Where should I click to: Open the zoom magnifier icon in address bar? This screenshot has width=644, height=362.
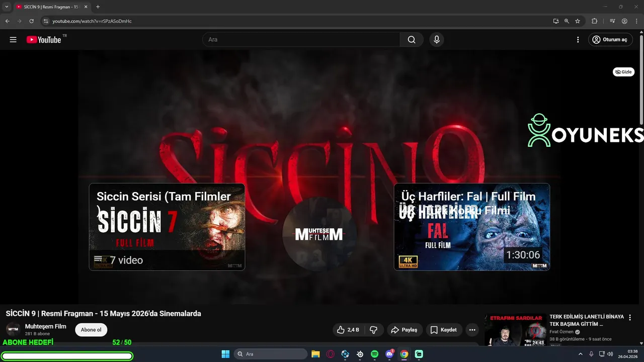tap(567, 21)
